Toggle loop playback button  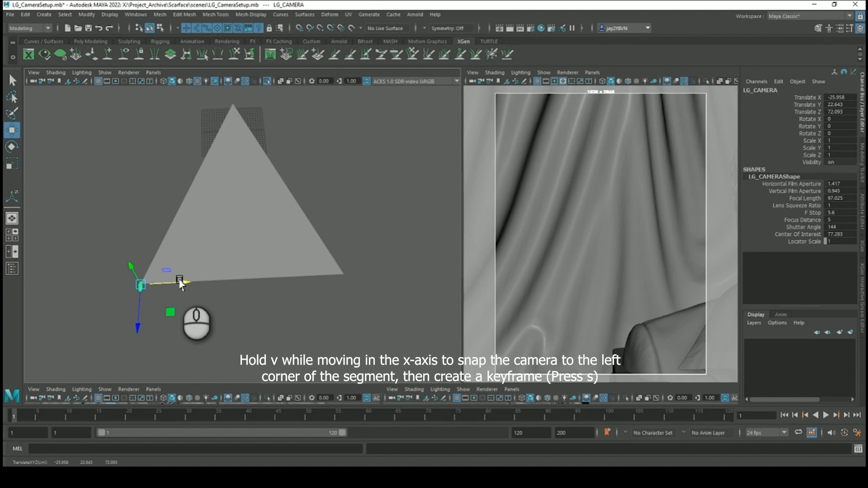(798, 432)
